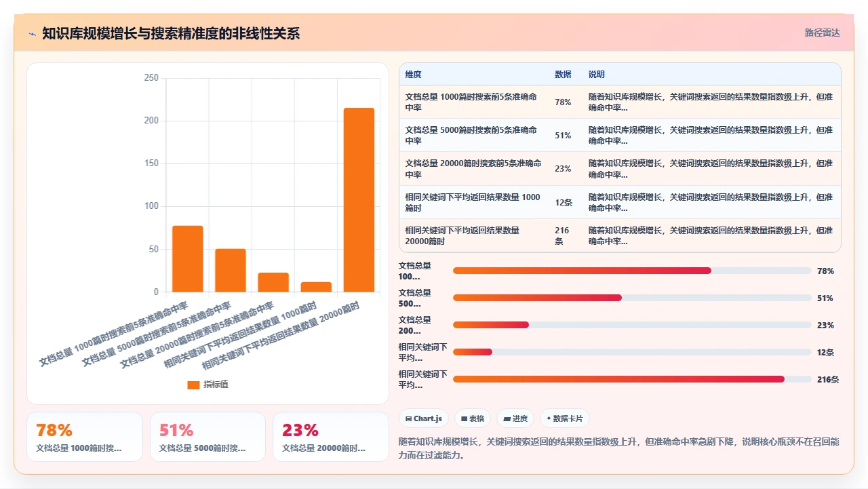
Task: Click the page title 知识库规模增长与搜索精准度的非线性关系
Action: click(x=171, y=34)
